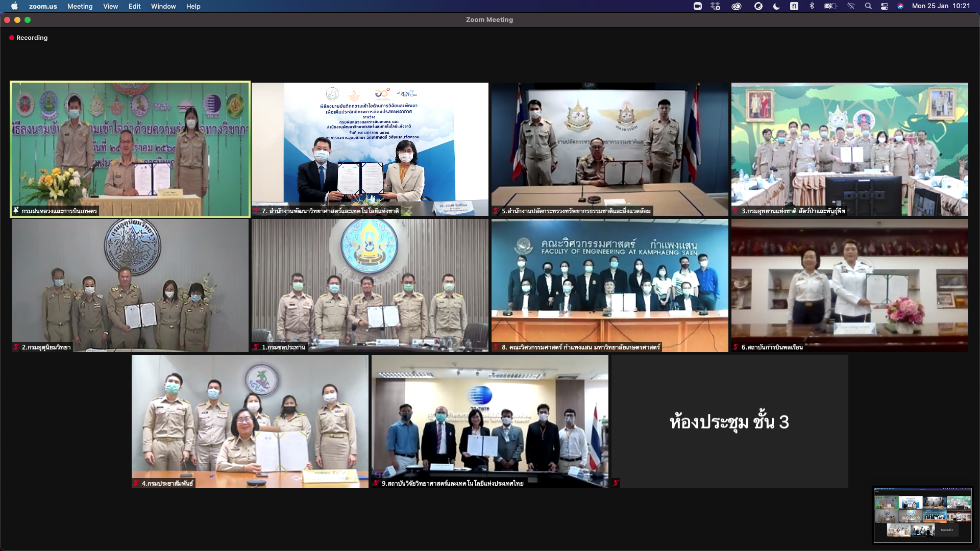
Task: Toggle Do Not Disturb moon icon
Action: click(x=776, y=6)
